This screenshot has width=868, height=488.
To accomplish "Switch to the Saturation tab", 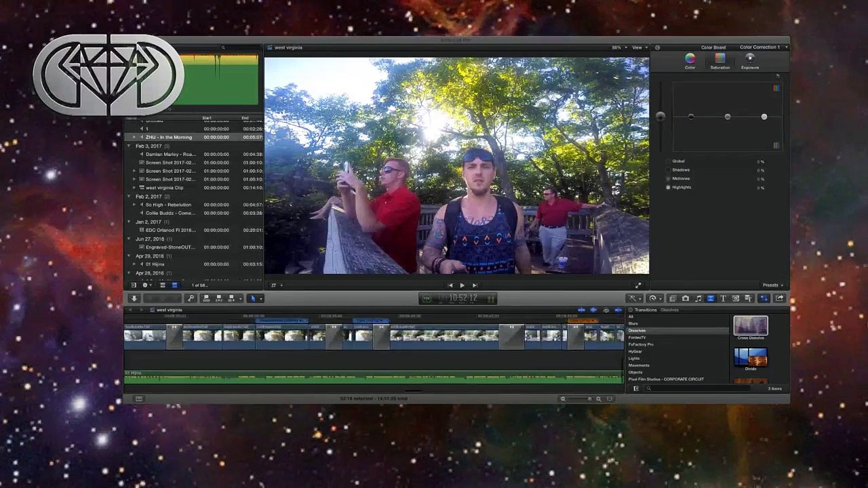I will (719, 62).
